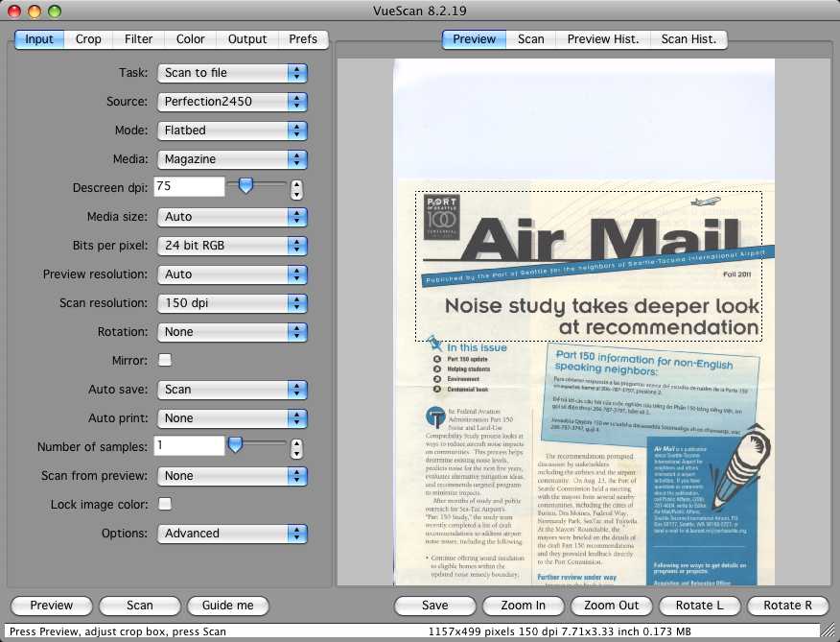The image size is (840, 642).
Task: Open the Output tab
Action: [247, 39]
